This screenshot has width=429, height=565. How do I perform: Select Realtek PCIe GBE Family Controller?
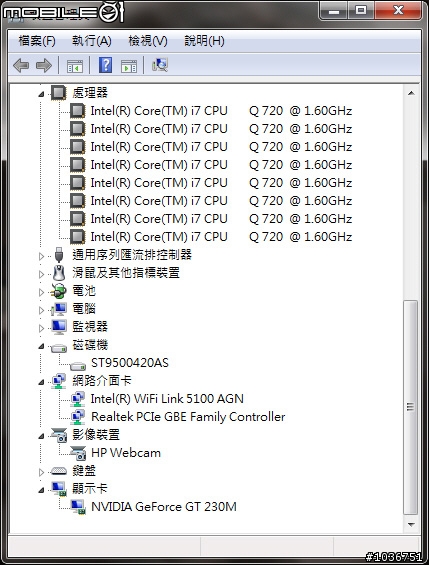tap(188, 417)
